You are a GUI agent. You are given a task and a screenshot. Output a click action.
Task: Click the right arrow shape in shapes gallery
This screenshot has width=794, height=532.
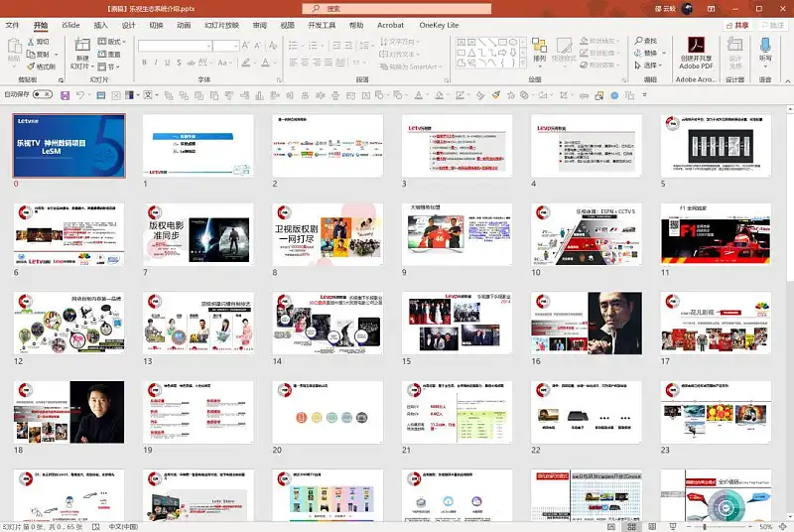[502, 53]
